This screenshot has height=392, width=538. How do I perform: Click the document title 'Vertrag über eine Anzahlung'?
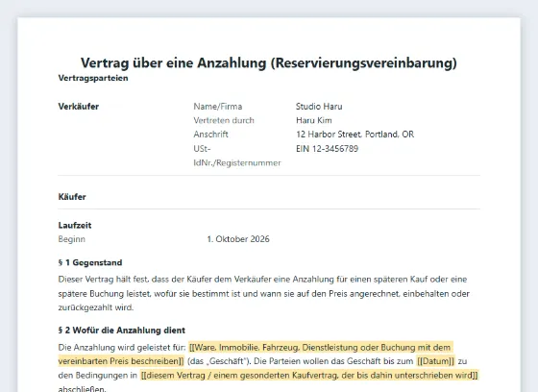(269, 62)
